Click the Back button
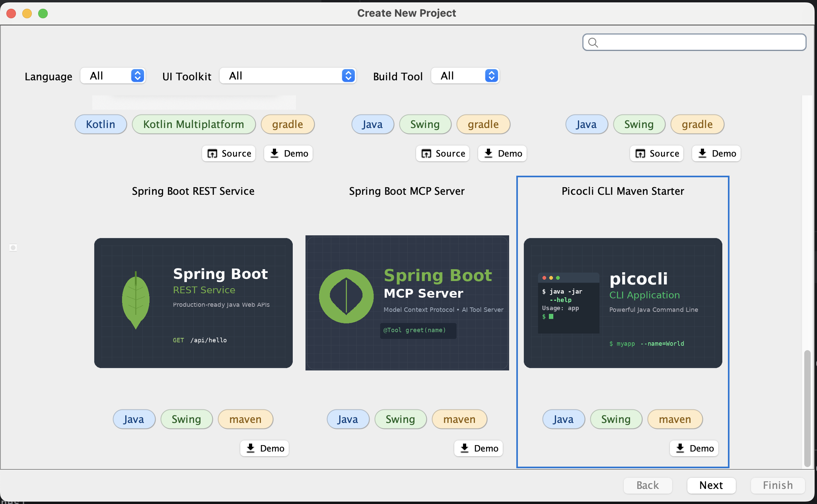The width and height of the screenshot is (817, 504). [648, 485]
